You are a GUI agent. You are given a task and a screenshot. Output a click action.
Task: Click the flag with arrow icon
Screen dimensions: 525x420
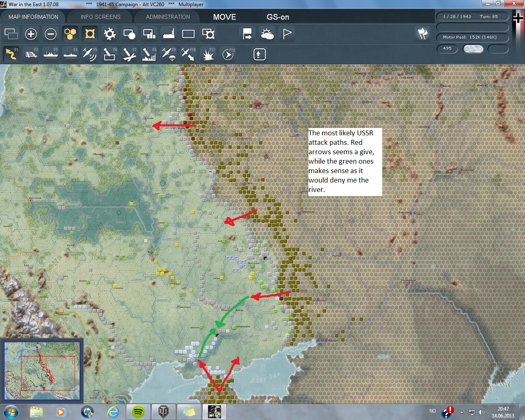(247, 34)
